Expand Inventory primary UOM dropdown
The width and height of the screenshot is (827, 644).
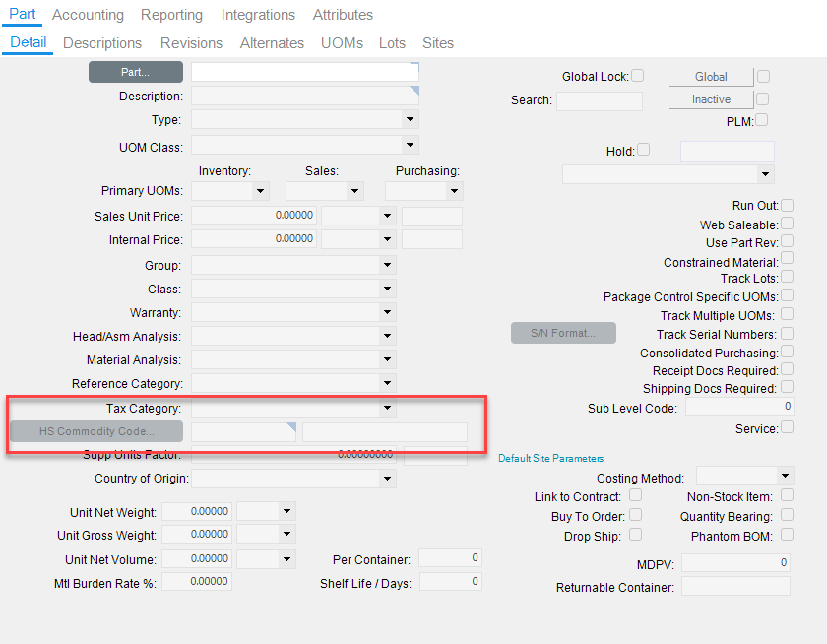coord(261,190)
